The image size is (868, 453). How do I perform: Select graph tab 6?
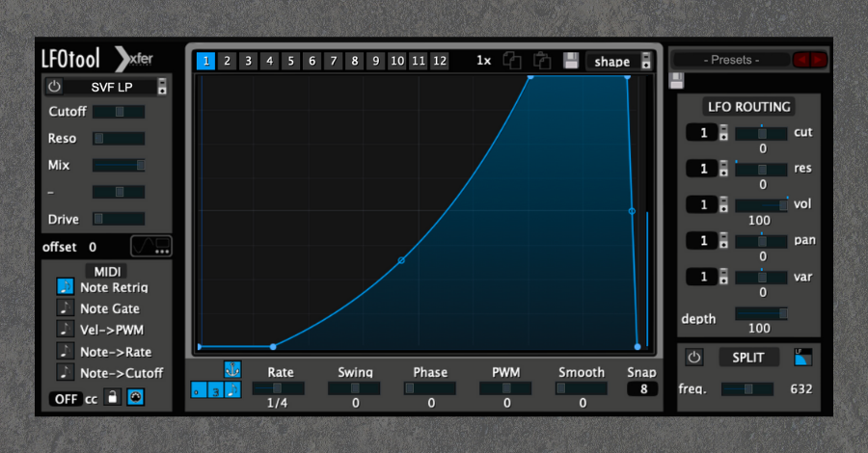[312, 61]
